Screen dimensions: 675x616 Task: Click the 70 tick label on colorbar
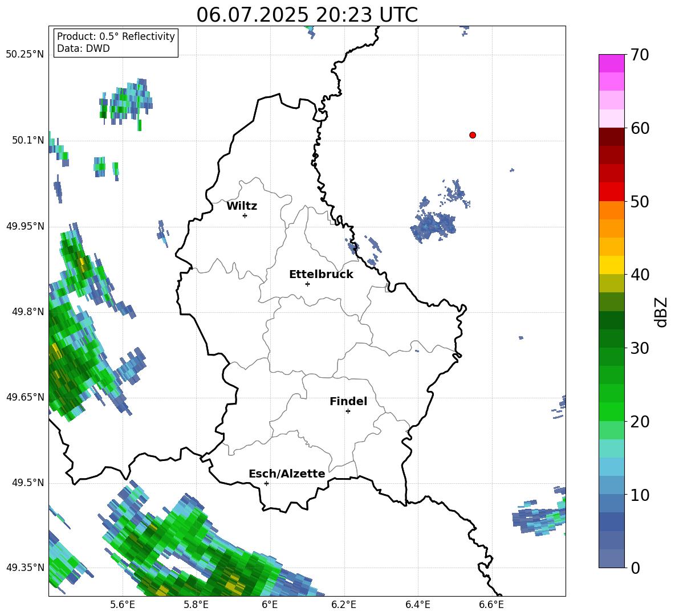(640, 55)
